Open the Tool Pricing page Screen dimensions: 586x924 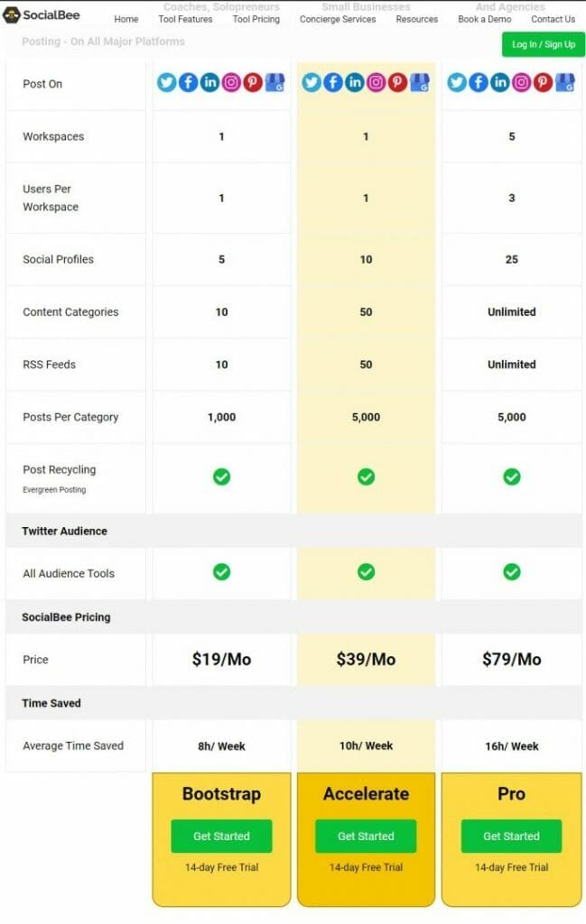coord(256,19)
